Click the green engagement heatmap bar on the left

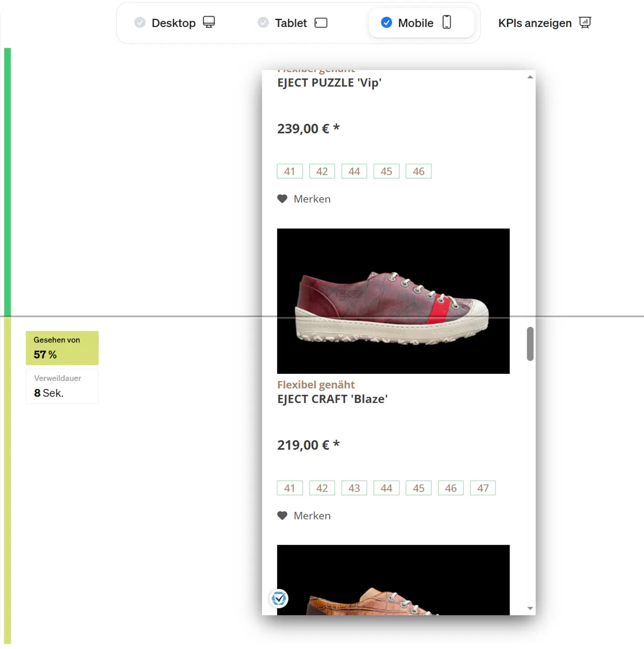click(7, 181)
